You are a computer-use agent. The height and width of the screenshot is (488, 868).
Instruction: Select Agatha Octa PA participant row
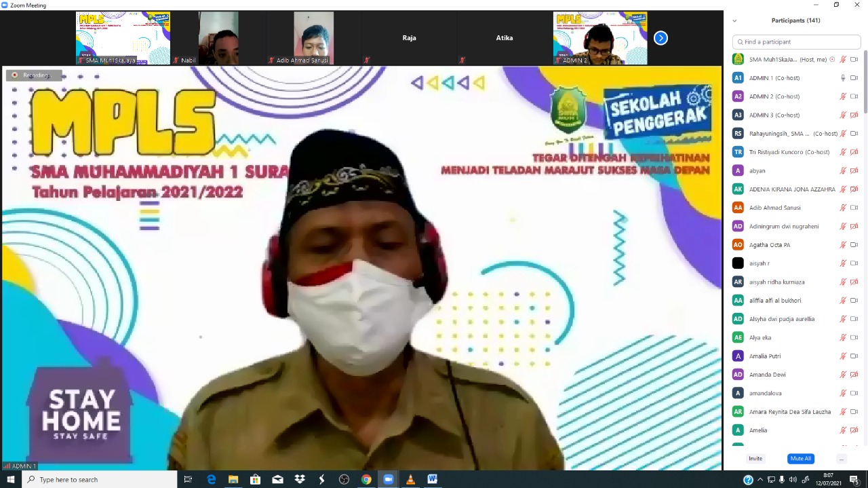[x=796, y=244]
